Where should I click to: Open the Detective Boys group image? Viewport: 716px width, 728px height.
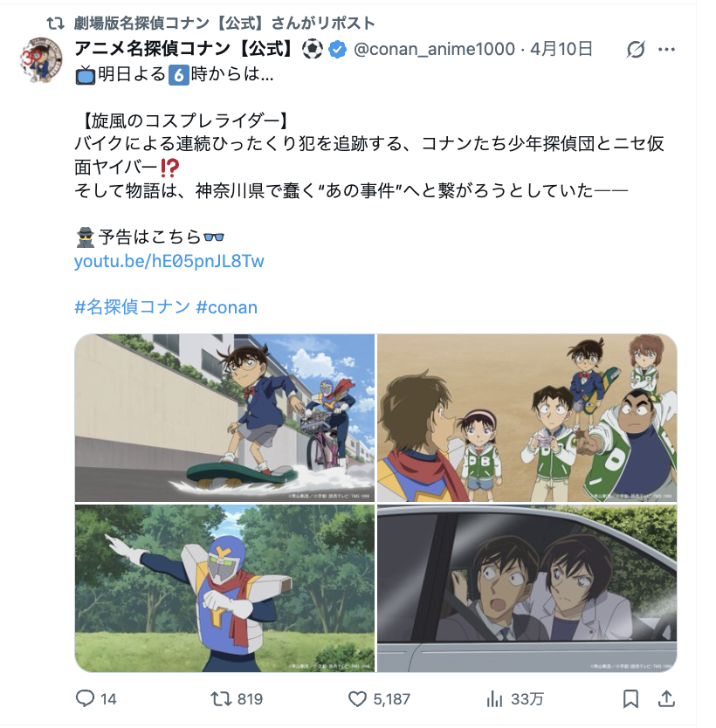[527, 418]
